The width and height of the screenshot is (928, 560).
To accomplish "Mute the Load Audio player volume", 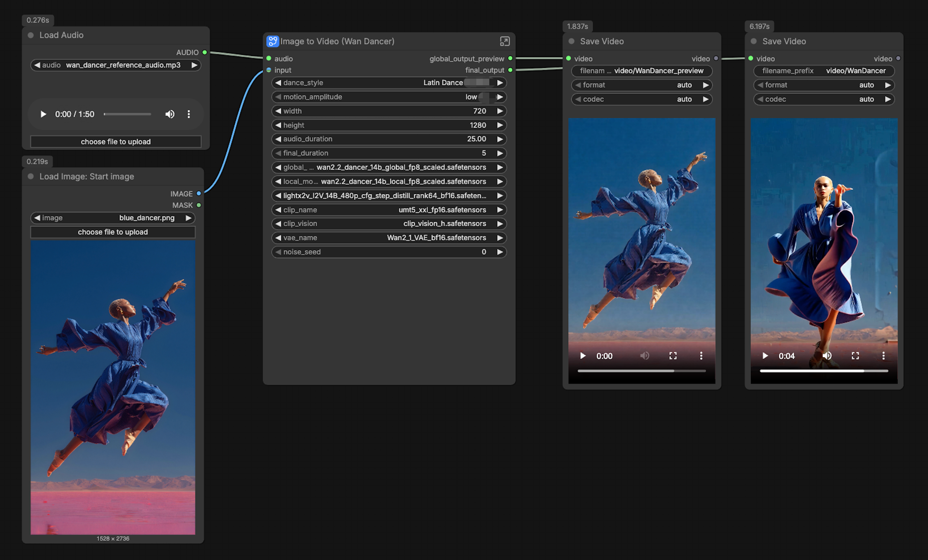I will 170,114.
